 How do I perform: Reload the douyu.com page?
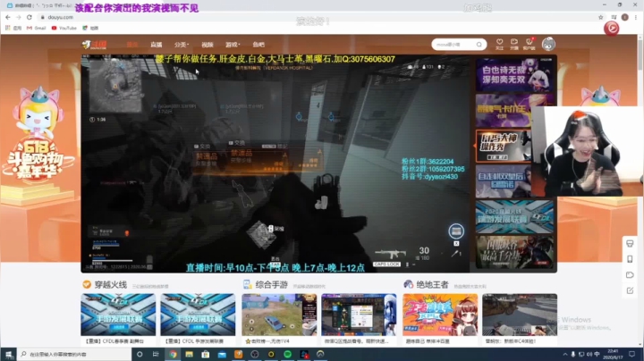tap(30, 17)
